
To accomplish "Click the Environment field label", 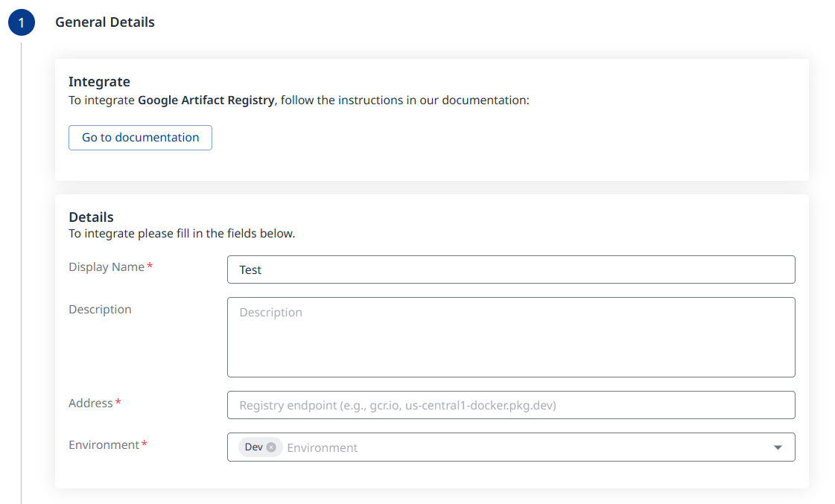I will coord(104,444).
